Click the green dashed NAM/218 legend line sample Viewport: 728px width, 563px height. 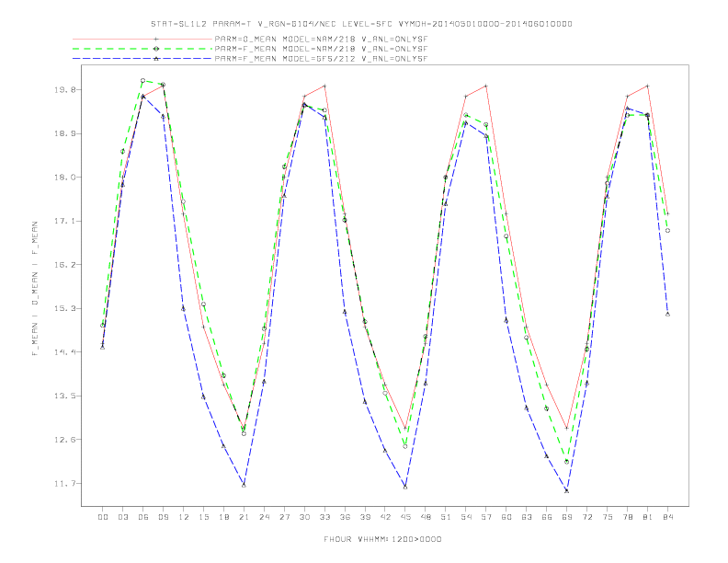click(x=142, y=49)
